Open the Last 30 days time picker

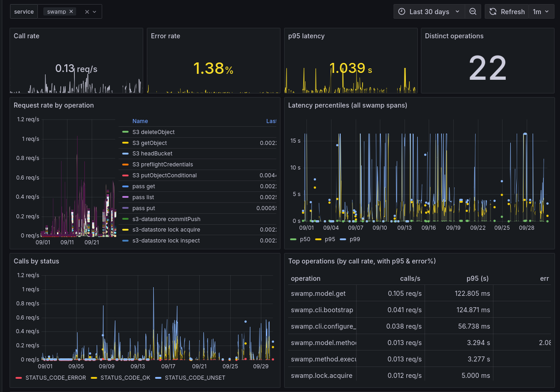pos(429,12)
